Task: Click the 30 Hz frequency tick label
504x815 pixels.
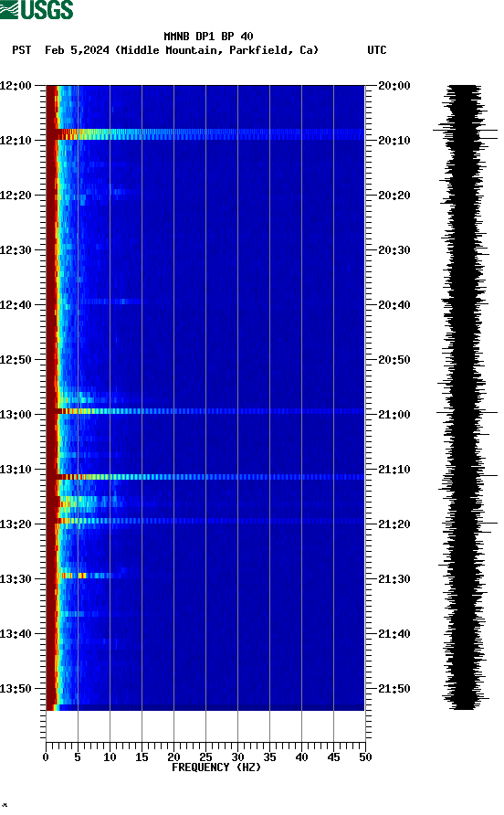Action: coord(237,757)
